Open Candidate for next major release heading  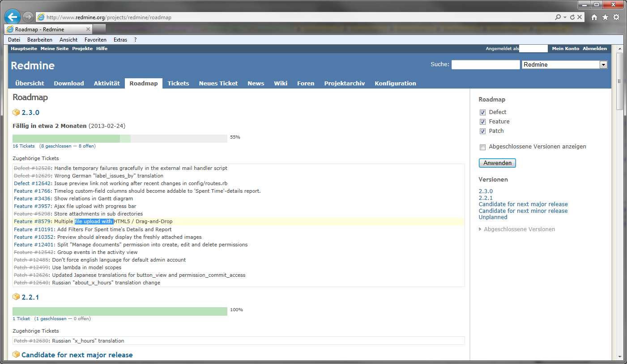(x=77, y=355)
